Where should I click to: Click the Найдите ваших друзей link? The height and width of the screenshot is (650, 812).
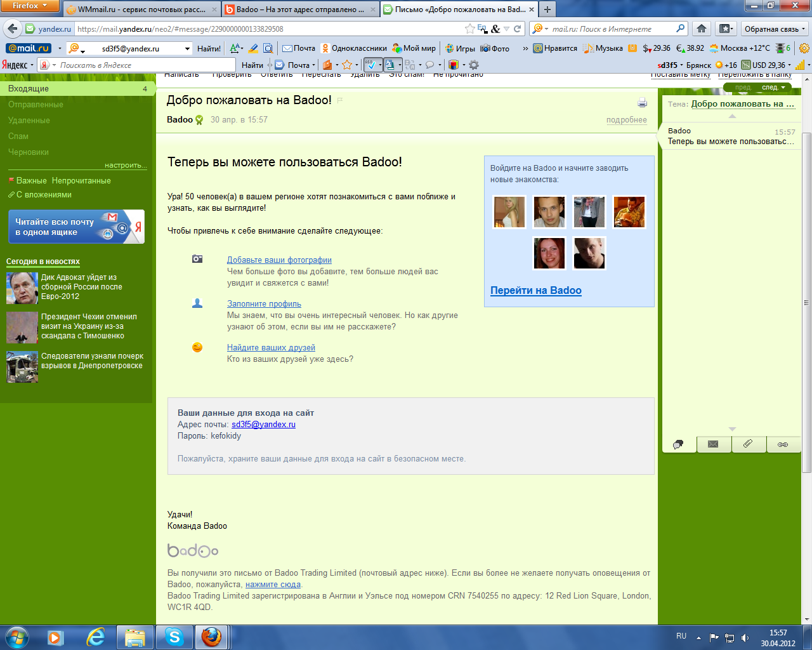coord(271,348)
